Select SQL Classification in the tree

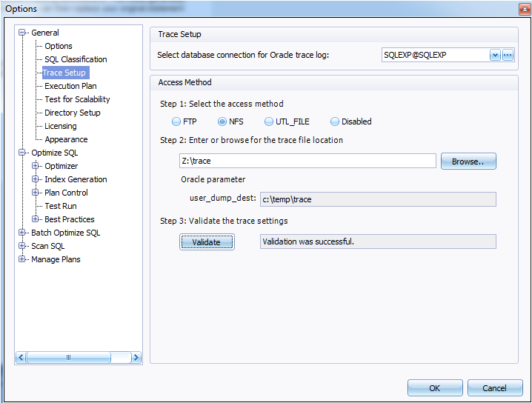(76, 59)
